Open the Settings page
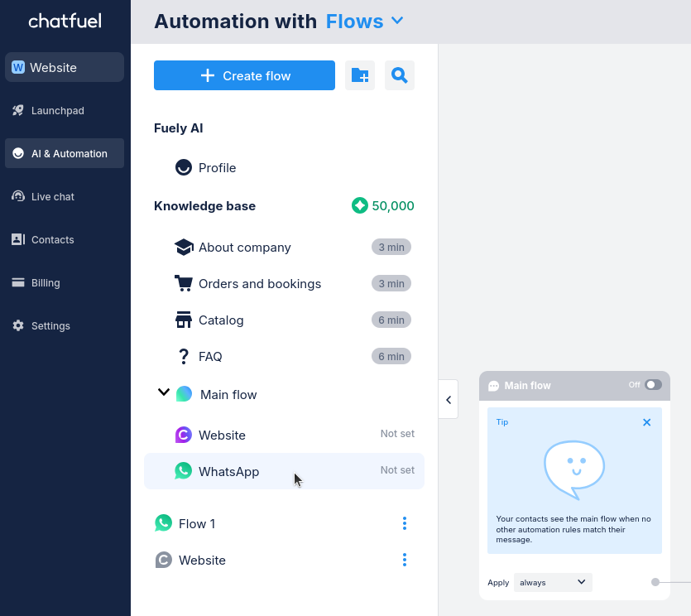 pyautogui.click(x=50, y=326)
